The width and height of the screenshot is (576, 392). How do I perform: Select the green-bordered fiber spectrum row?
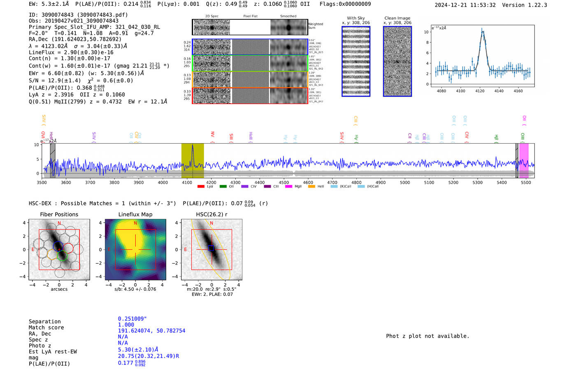[x=250, y=63]
